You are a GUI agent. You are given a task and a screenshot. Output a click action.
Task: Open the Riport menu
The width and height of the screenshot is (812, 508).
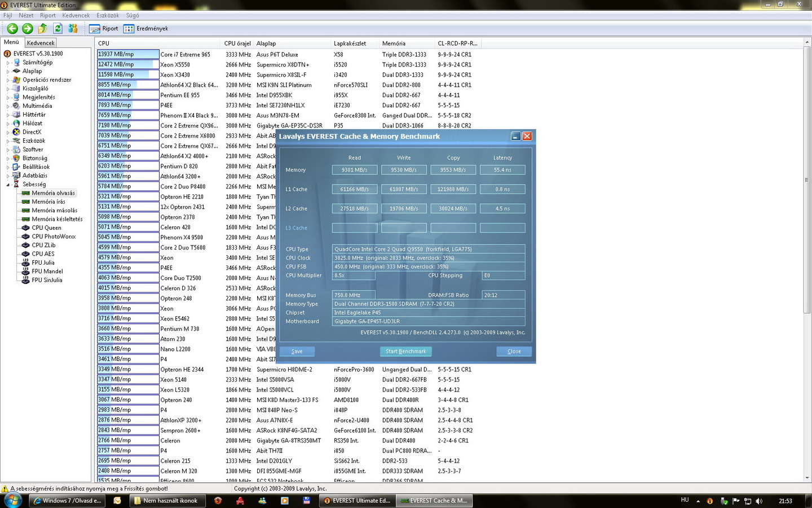[x=48, y=15]
